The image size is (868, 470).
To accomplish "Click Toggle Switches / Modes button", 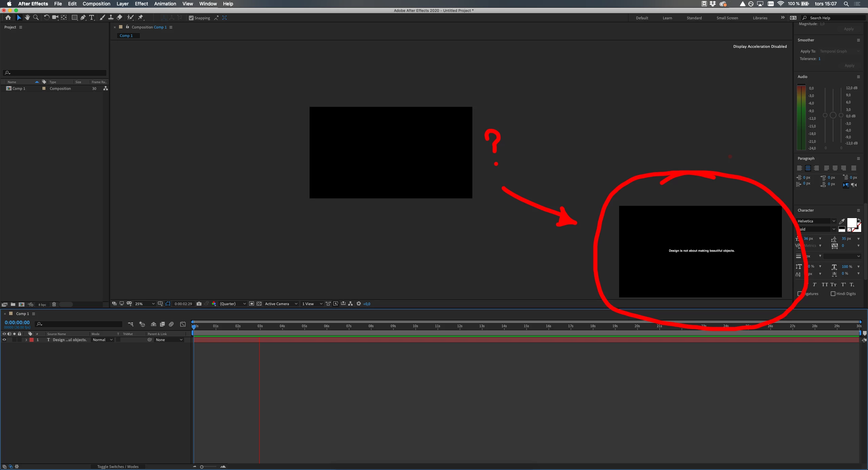I will 118,467.
